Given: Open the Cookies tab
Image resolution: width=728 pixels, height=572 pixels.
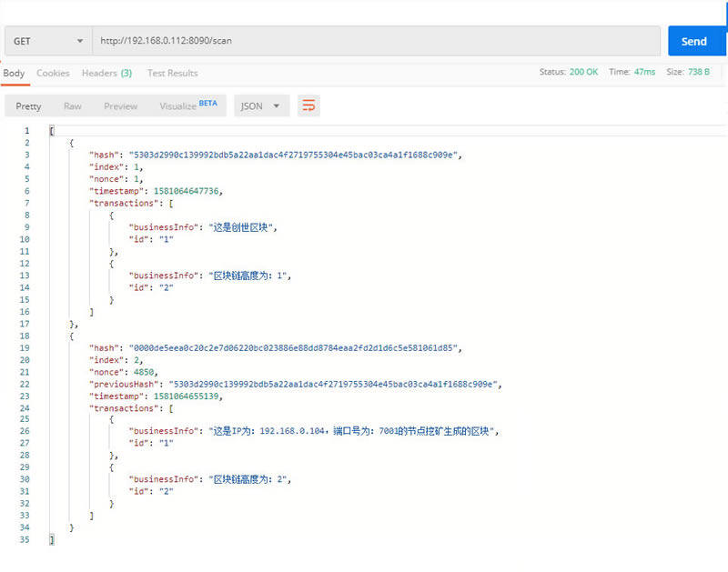Looking at the screenshot, I should [53, 73].
